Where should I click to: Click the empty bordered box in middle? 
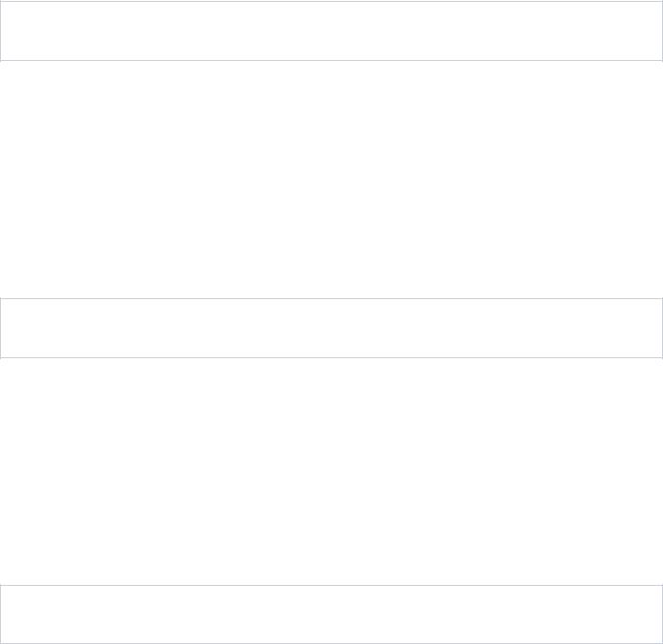point(331,328)
